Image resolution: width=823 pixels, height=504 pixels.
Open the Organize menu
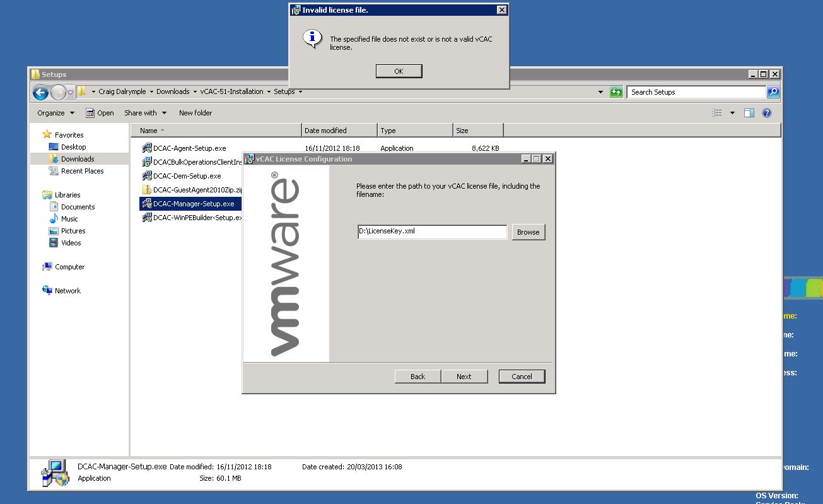[55, 113]
